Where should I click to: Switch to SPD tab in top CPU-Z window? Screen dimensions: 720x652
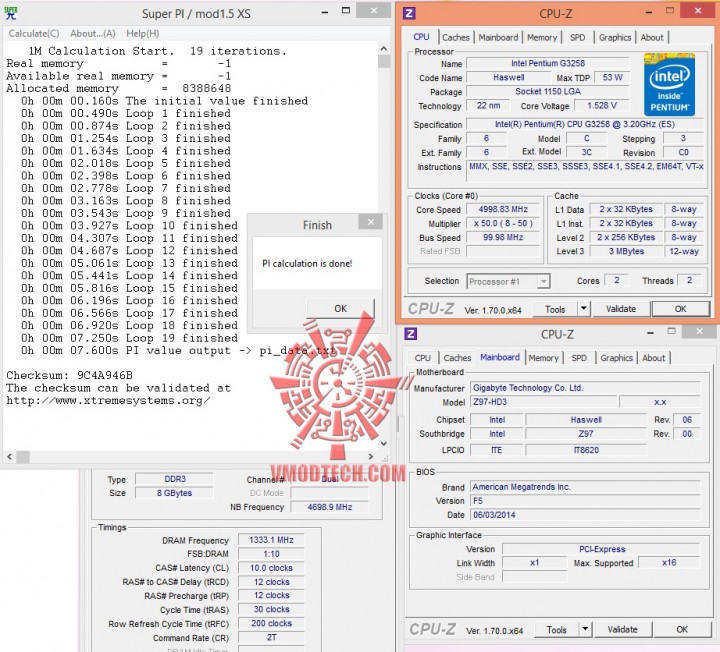click(x=578, y=38)
